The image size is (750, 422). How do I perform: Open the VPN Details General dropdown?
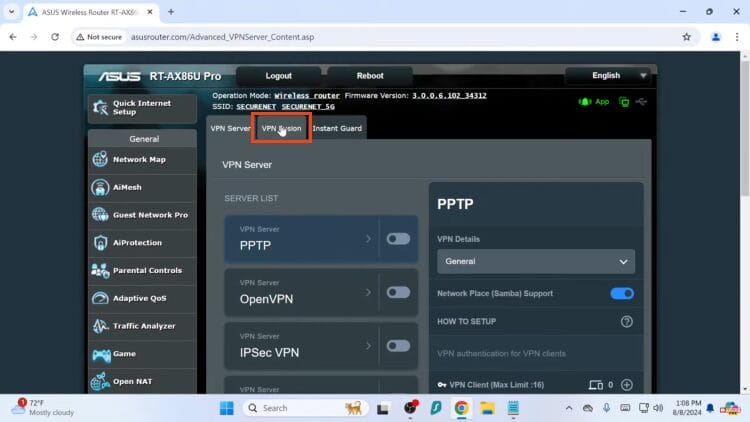click(536, 262)
